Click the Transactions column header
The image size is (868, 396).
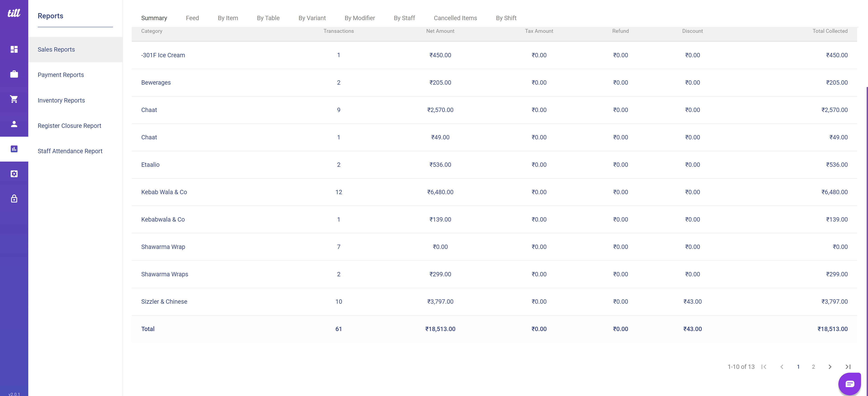pyautogui.click(x=339, y=31)
